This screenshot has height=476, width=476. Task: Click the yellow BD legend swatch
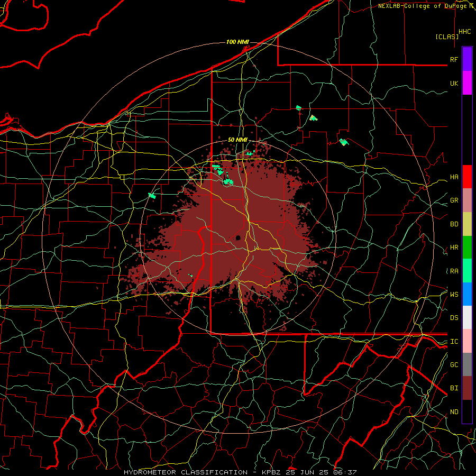(467, 224)
